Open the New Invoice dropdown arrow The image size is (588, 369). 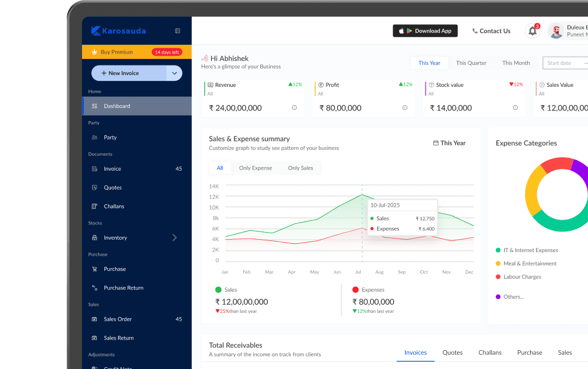pos(174,73)
